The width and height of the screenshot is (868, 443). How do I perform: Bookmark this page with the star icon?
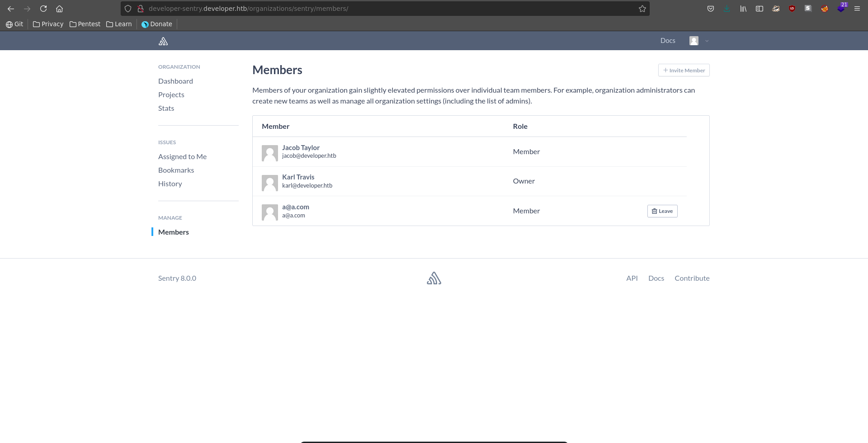[642, 9]
